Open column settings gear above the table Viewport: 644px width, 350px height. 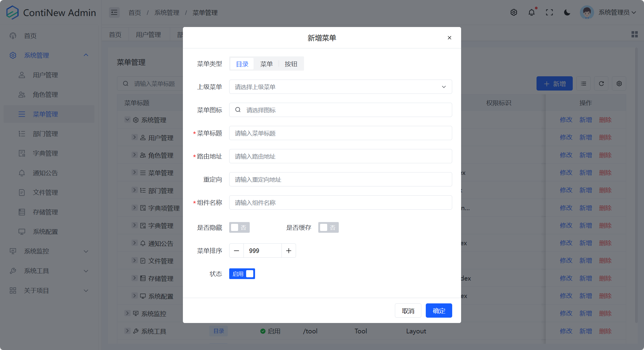[x=619, y=83]
